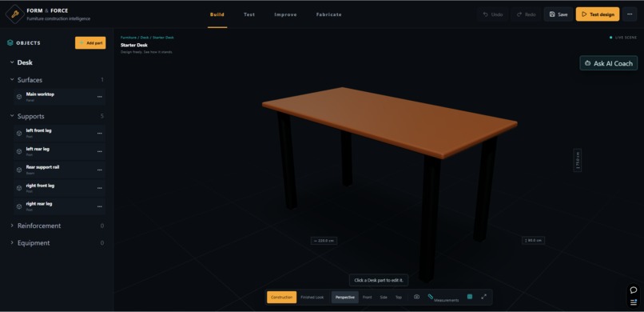
Task: Select the Main worktop row
Action: point(60,97)
